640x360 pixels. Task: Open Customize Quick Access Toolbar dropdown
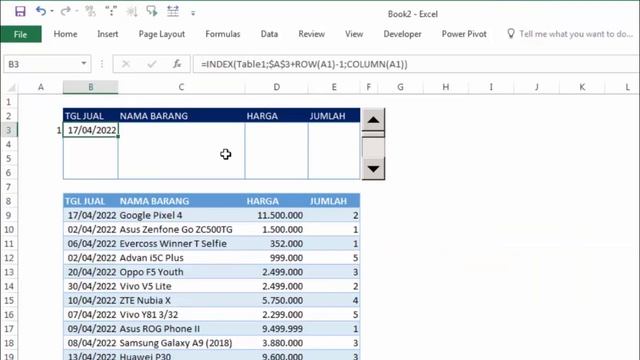[x=193, y=13]
